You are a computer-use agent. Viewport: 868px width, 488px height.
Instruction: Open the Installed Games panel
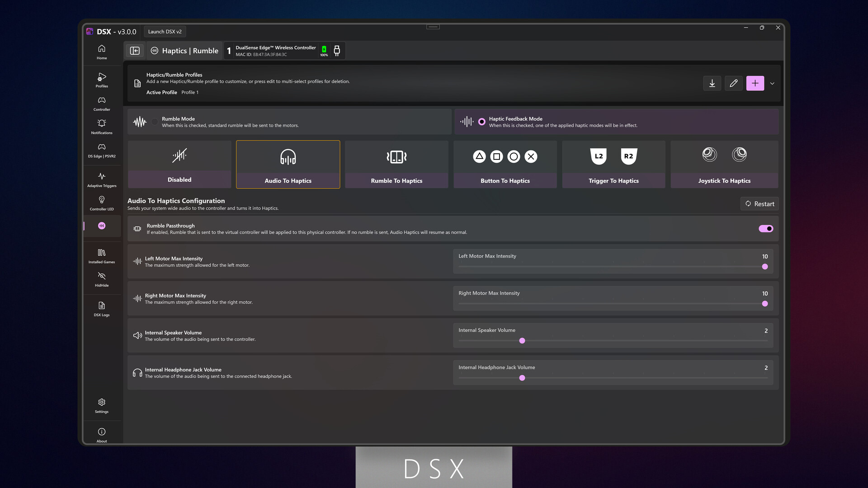101,255
